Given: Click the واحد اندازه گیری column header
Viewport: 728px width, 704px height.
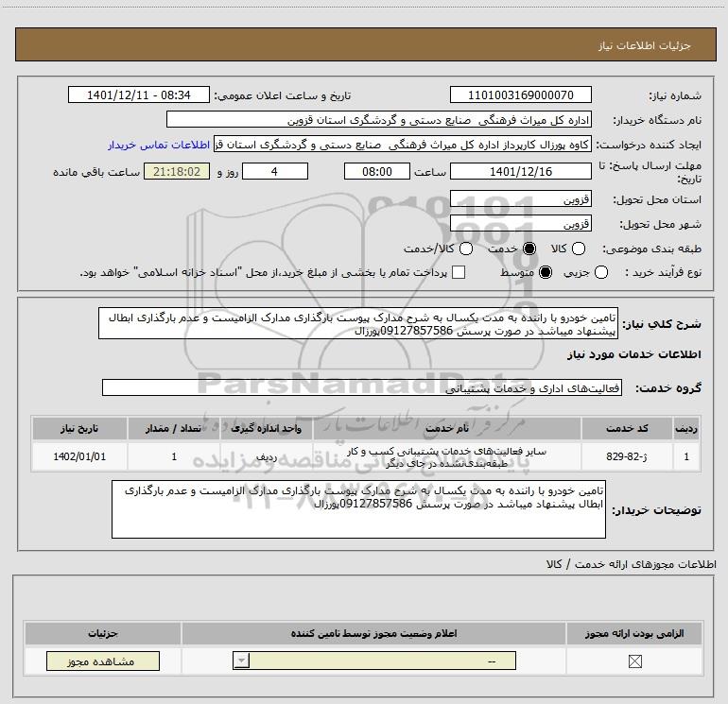Looking at the screenshot, I should (266, 428).
